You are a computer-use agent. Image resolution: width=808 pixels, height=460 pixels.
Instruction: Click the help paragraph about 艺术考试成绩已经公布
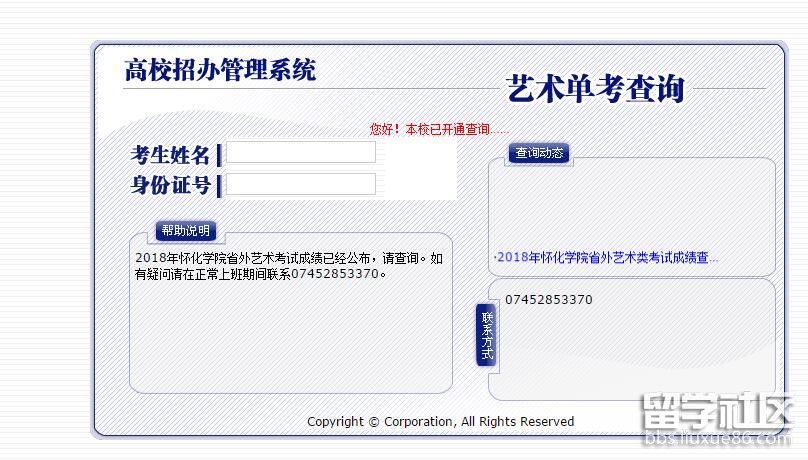point(288,265)
